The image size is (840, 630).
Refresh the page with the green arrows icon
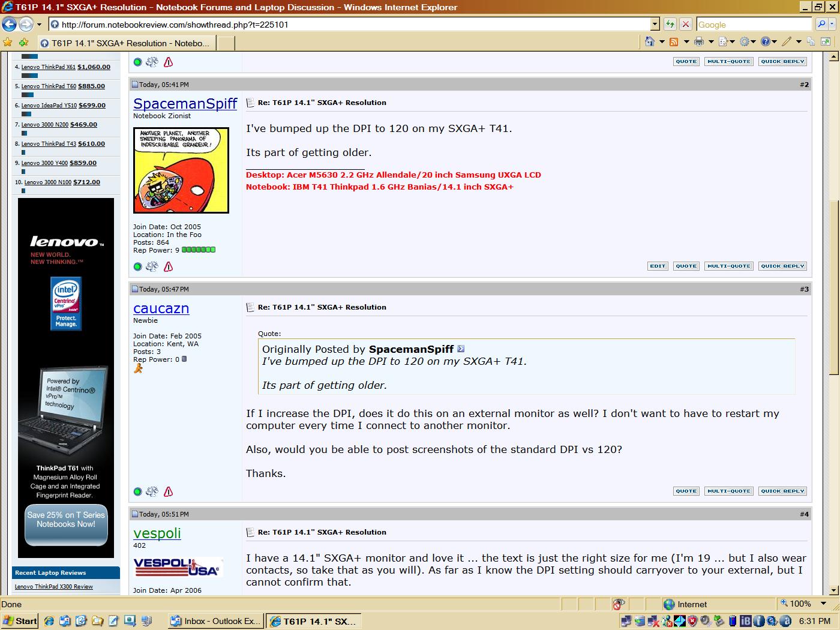pos(670,25)
